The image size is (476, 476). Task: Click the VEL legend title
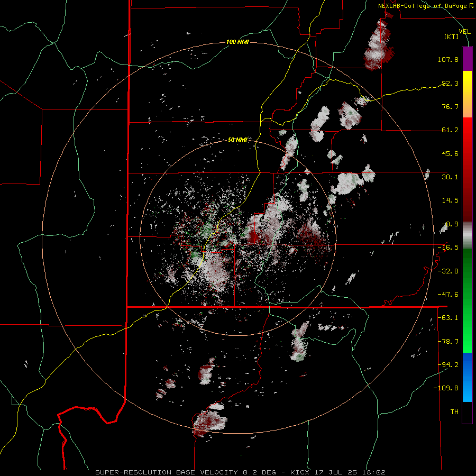464,32
